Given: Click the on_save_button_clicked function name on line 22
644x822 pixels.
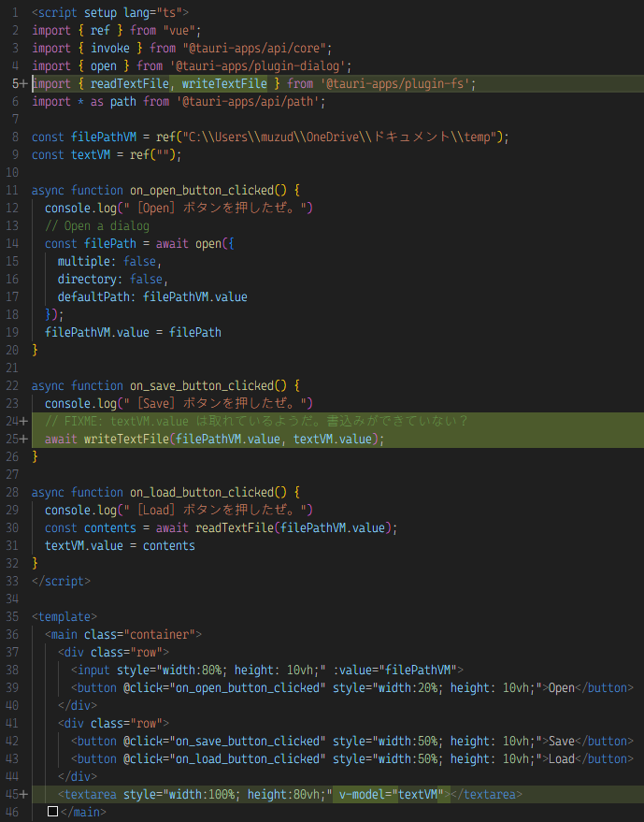Looking at the screenshot, I should [202, 386].
